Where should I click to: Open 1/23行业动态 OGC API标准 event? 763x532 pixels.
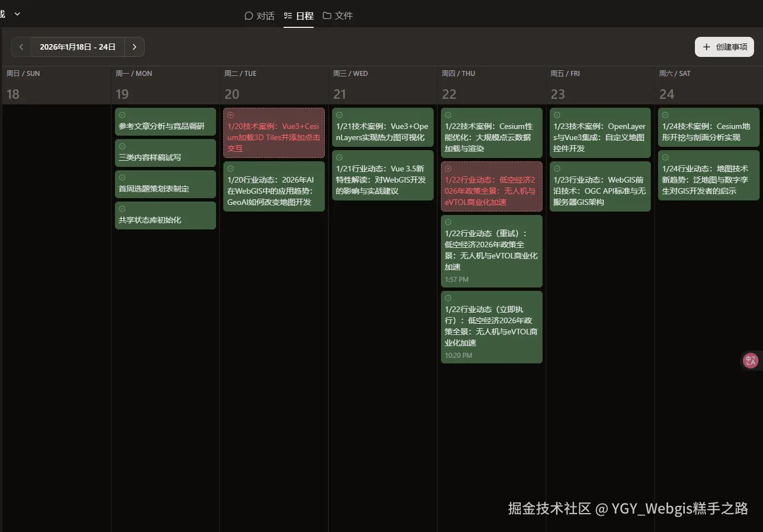coord(600,186)
